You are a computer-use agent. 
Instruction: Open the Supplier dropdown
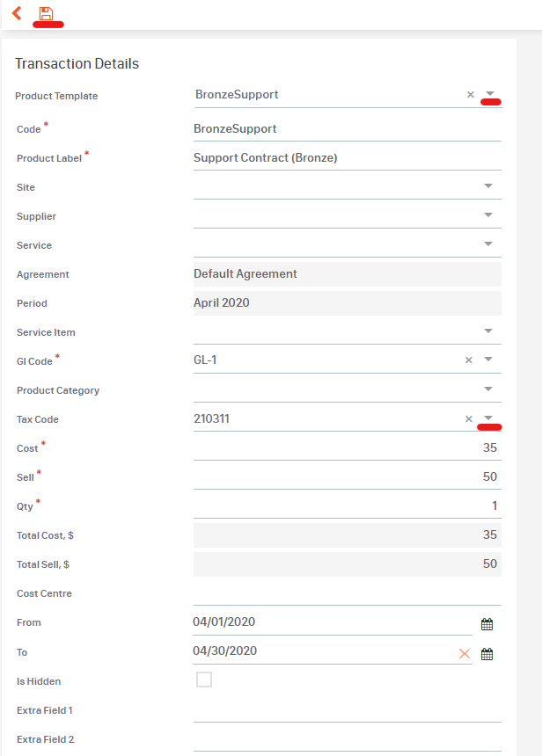[488, 215]
